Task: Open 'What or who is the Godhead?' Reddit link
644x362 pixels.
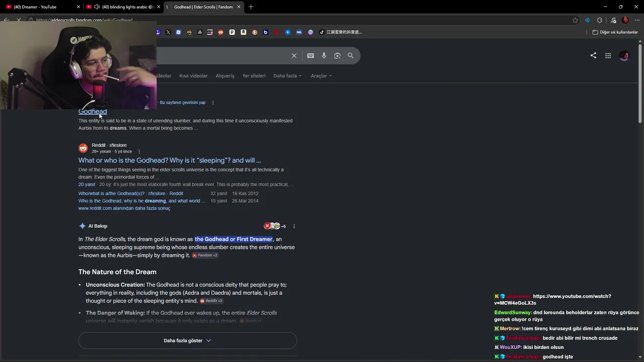Action: [x=170, y=160]
